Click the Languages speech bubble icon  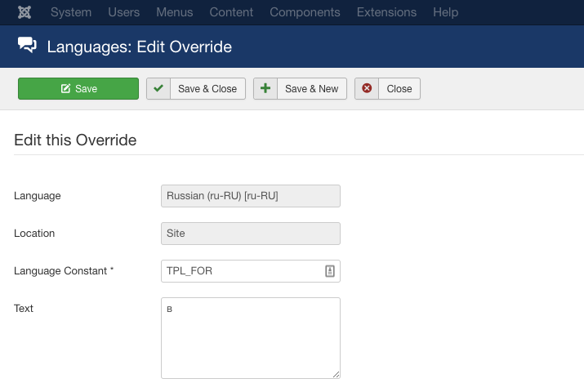click(x=27, y=47)
